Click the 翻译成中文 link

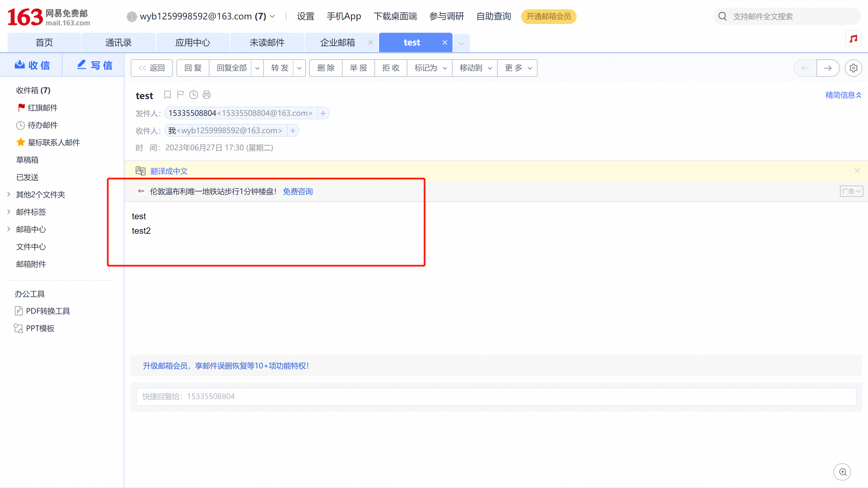pyautogui.click(x=169, y=171)
